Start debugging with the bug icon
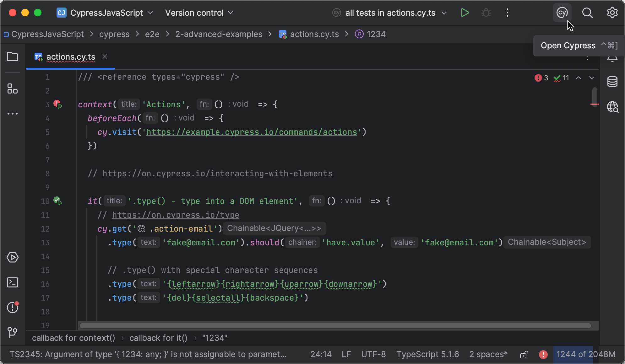The width and height of the screenshot is (625, 364). [x=486, y=13]
